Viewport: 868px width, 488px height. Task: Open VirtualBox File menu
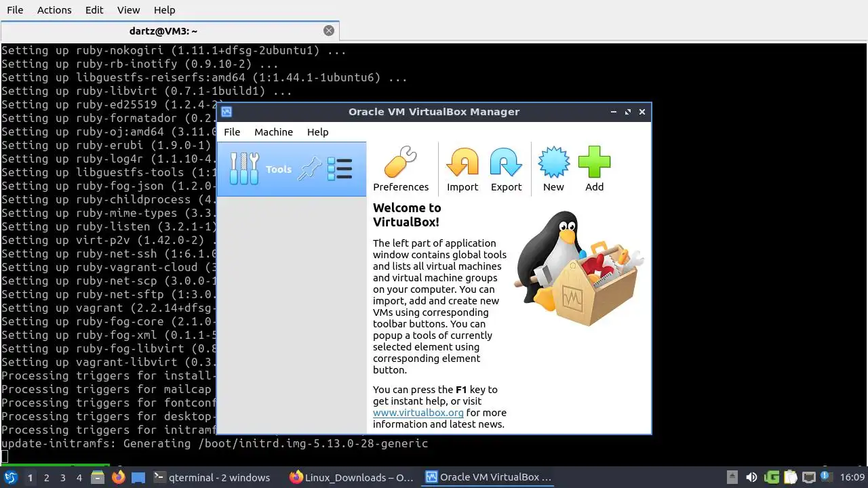tap(232, 132)
